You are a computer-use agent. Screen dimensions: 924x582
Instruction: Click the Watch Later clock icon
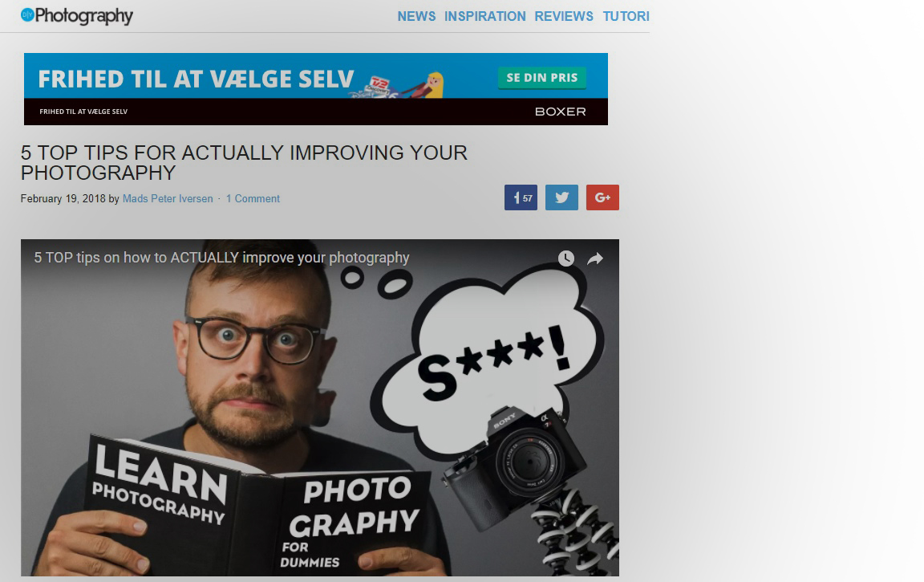(x=565, y=258)
